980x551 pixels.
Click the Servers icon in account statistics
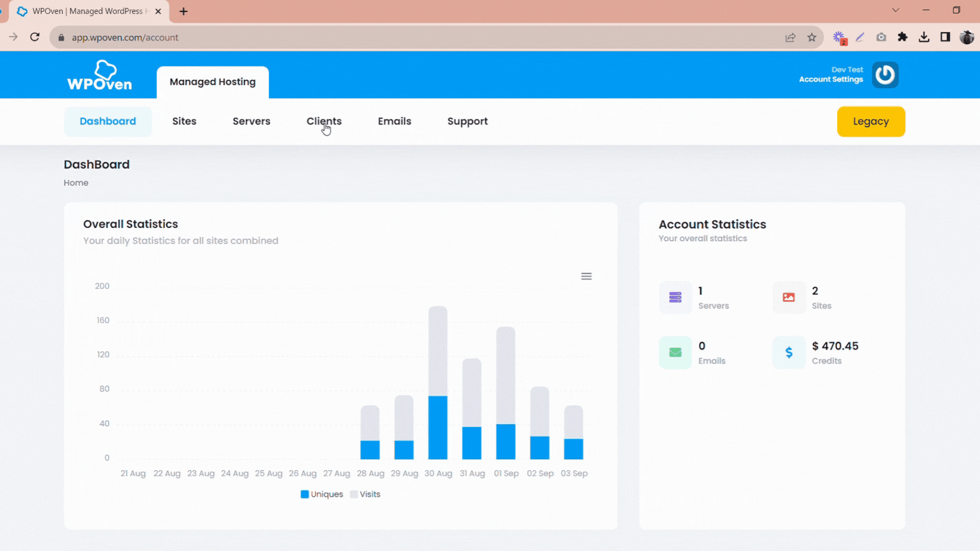675,297
